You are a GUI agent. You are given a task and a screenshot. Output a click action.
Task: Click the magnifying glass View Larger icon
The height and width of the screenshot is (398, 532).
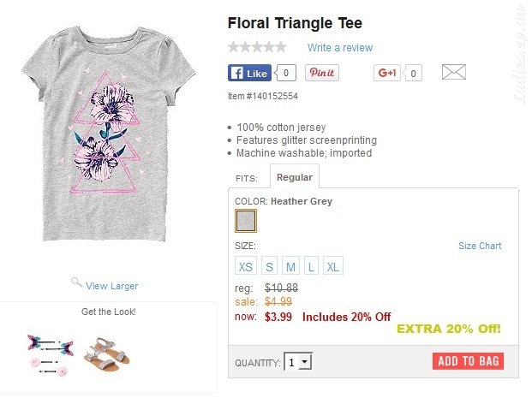tap(77, 282)
